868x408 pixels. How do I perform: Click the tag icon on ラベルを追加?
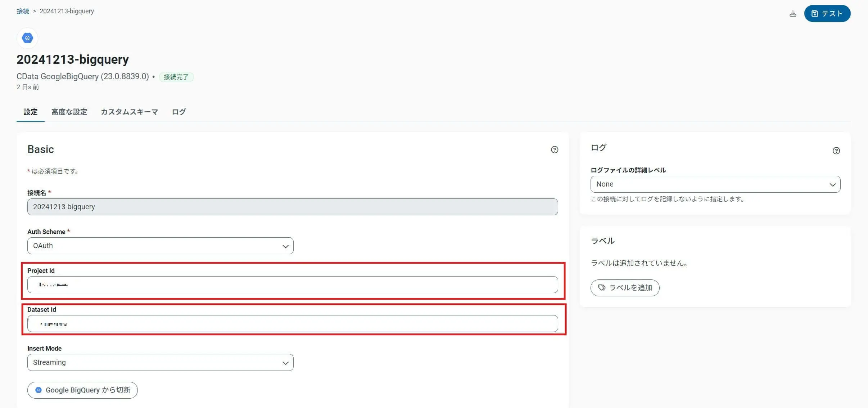click(x=601, y=288)
